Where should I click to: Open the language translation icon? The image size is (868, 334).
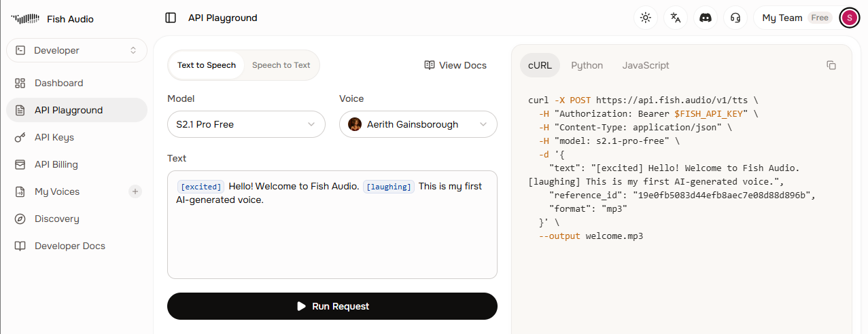(x=676, y=18)
